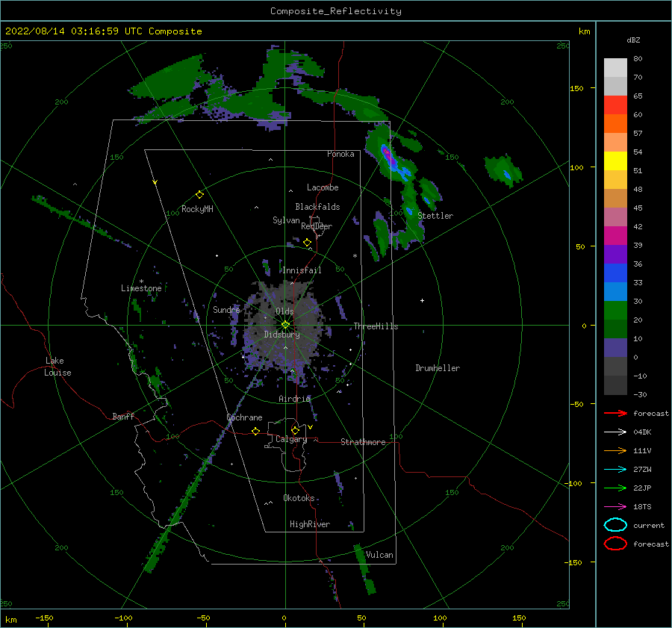This screenshot has height=628, width=672.
Task: Click the Sylvan label
Action: [286, 220]
